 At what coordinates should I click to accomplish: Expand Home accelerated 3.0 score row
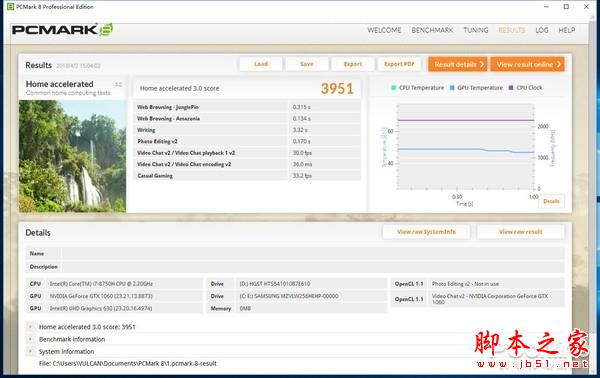tap(30, 327)
